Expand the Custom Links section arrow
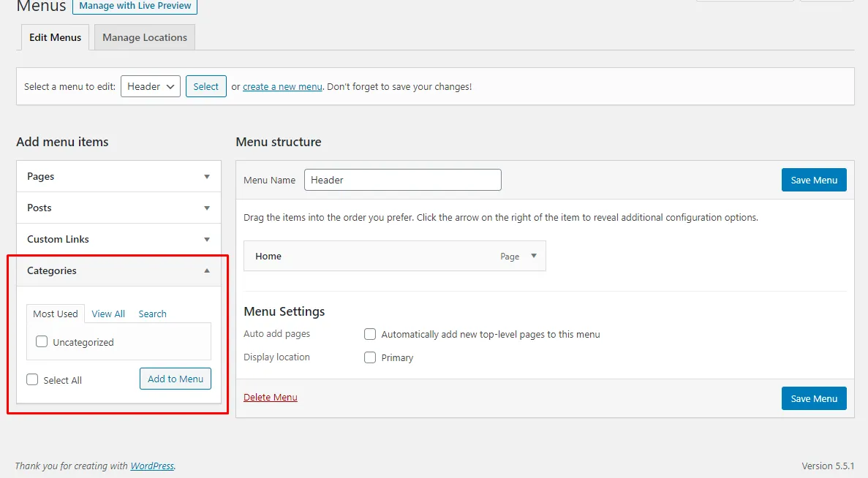Image resolution: width=868 pixels, height=478 pixels. click(207, 240)
